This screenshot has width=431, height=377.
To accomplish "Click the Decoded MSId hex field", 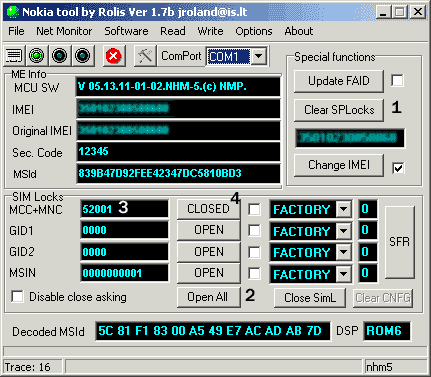I will pyautogui.click(x=213, y=331).
